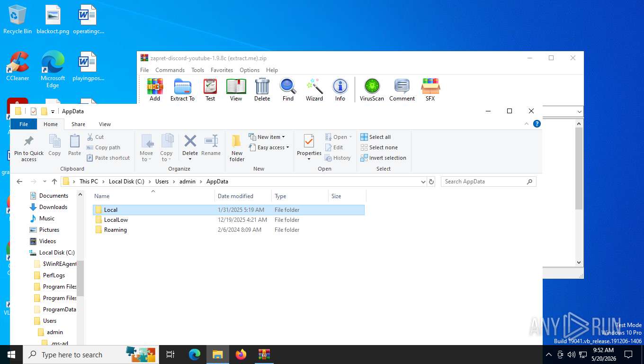Viewport: 644px width, 364px height.
Task: Open the File tab
Action: tap(24, 124)
